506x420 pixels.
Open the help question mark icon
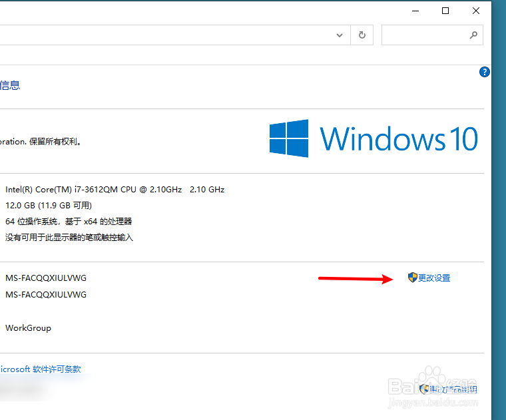[485, 72]
